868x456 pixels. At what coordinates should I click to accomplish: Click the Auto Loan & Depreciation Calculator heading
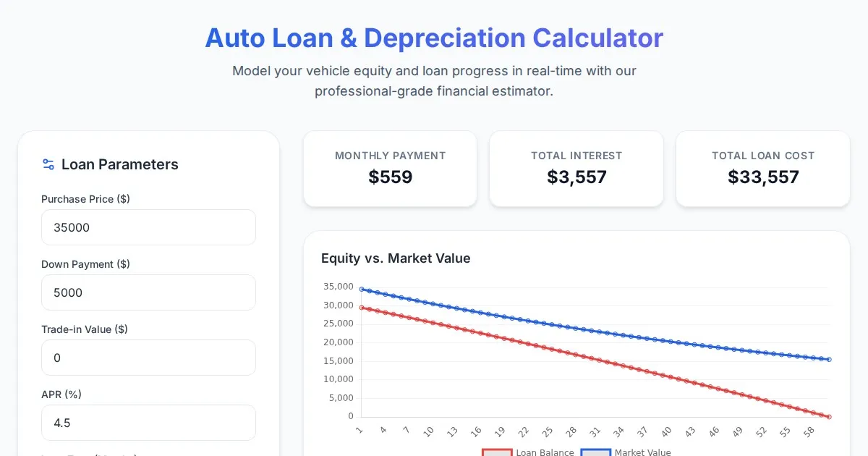434,38
